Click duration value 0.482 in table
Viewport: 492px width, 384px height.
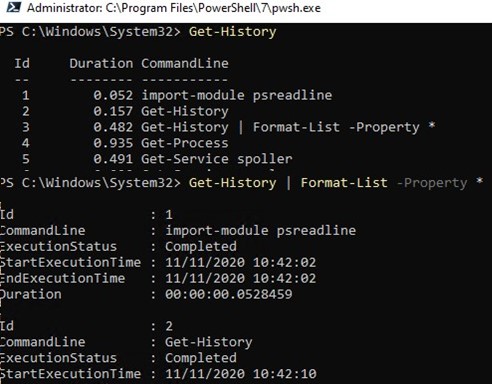113,127
